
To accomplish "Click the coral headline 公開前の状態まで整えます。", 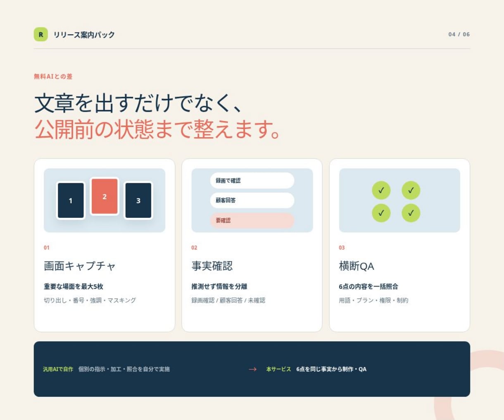I will coord(158,129).
